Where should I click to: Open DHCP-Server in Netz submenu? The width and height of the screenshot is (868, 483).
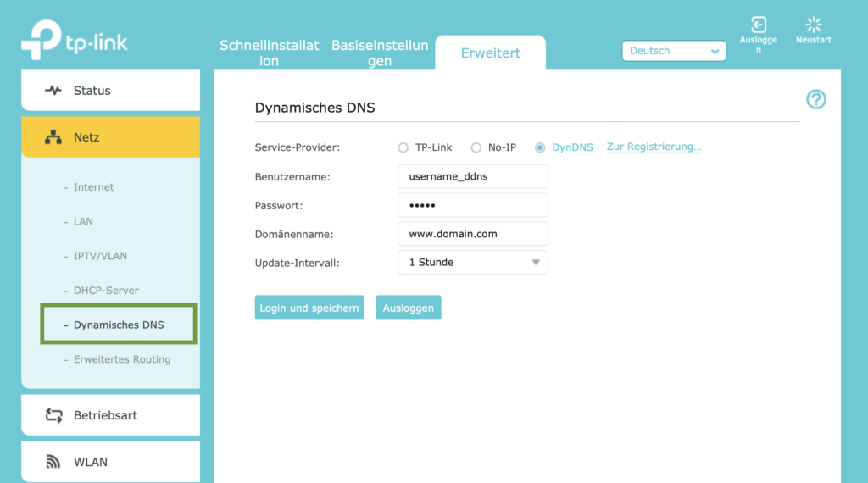point(106,291)
